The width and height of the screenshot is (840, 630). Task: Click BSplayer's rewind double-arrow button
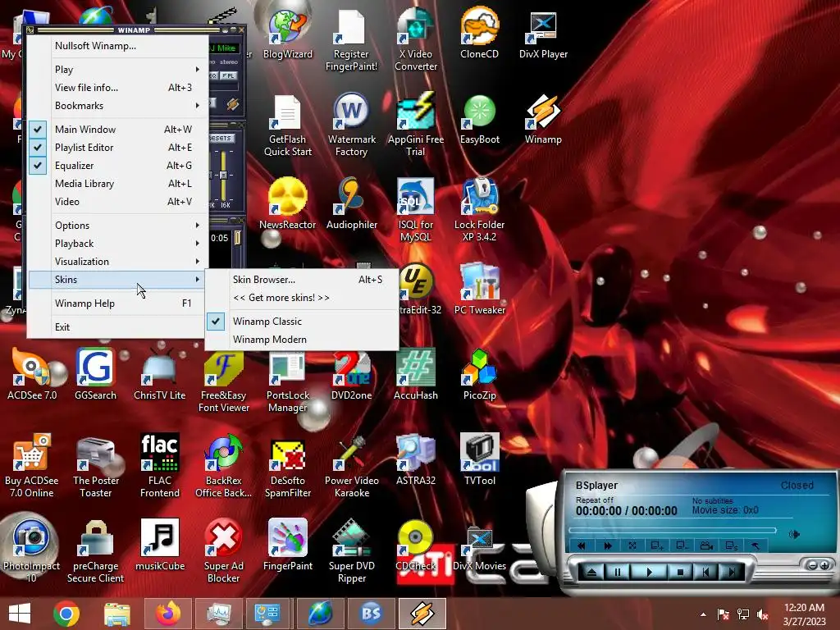coord(582,546)
